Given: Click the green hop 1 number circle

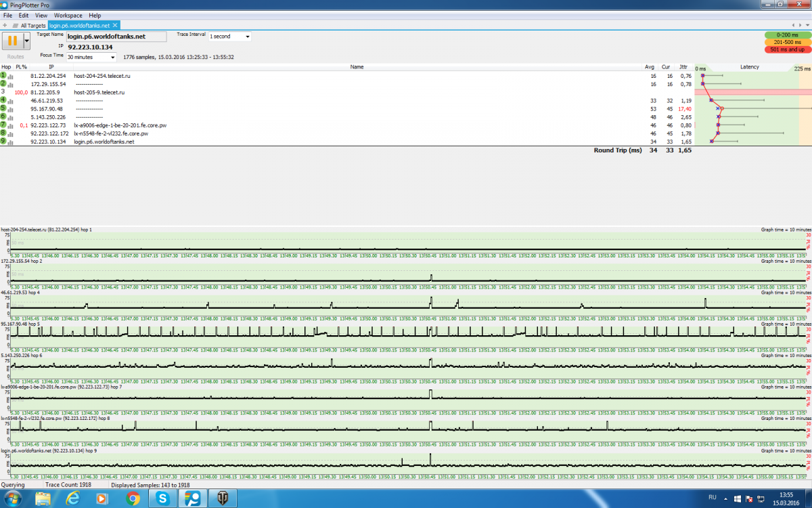Looking at the screenshot, I should click(3, 75).
